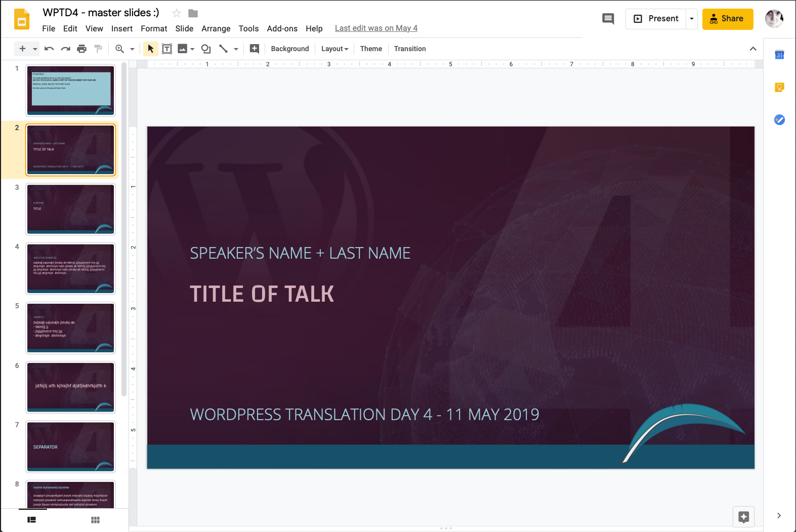This screenshot has height=532, width=796.
Task: Expand the insert image dropdown arrow
Action: (192, 49)
